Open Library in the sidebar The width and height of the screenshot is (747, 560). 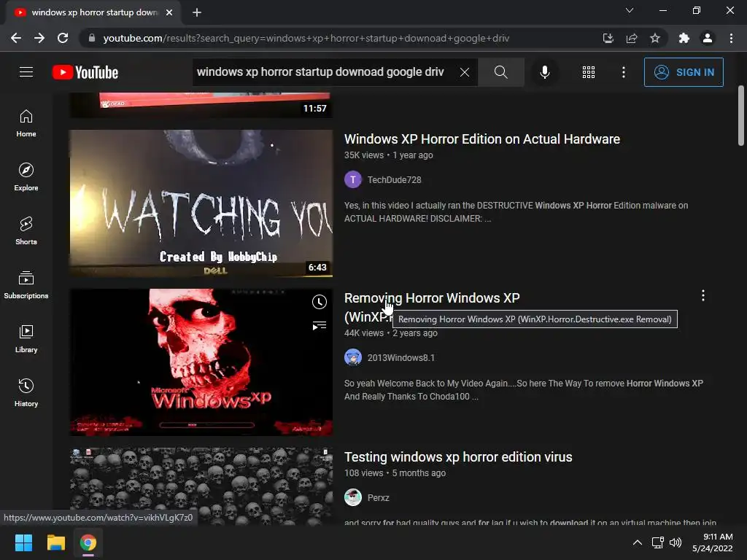pyautogui.click(x=26, y=339)
